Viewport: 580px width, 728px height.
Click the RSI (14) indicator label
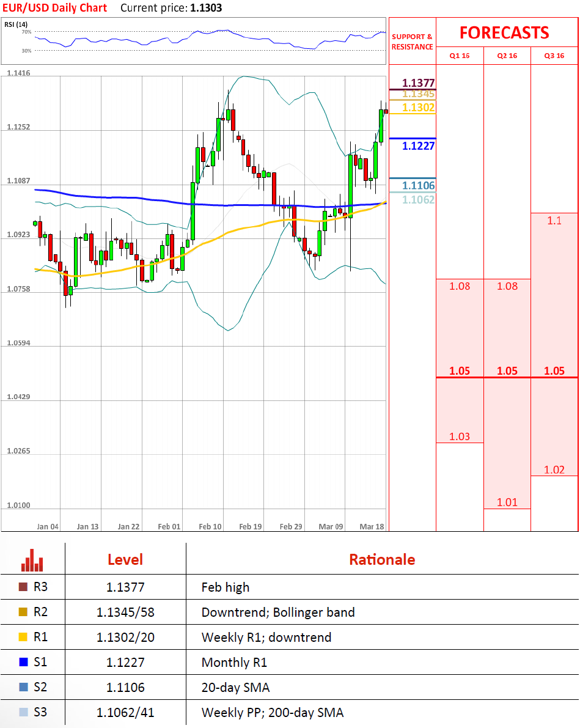pos(16,24)
